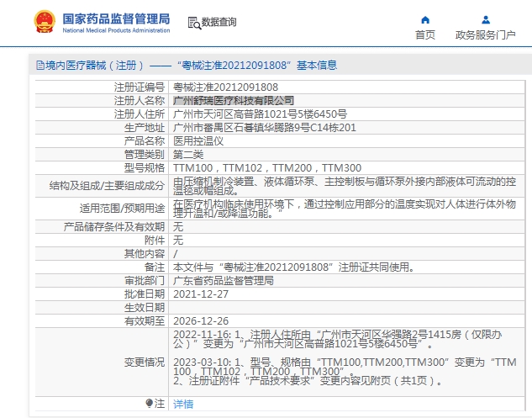
Task: Click expiry date 2026-12-26
Action: point(201,321)
